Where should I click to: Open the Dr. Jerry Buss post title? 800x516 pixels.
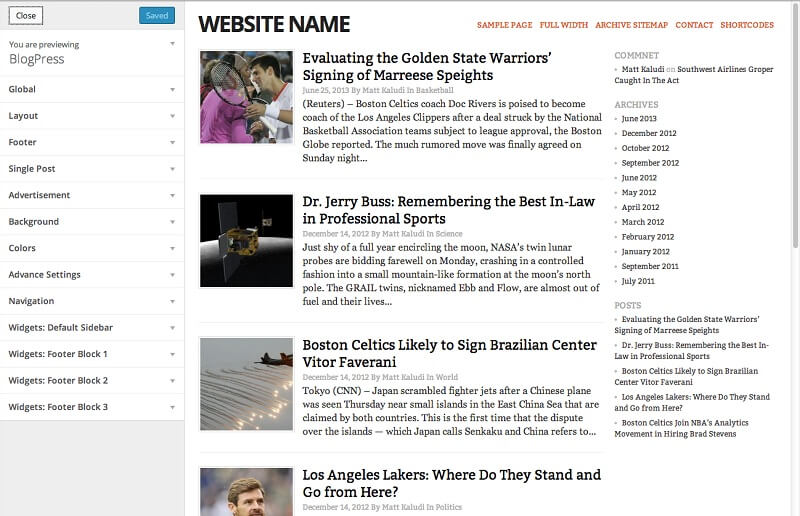448,210
